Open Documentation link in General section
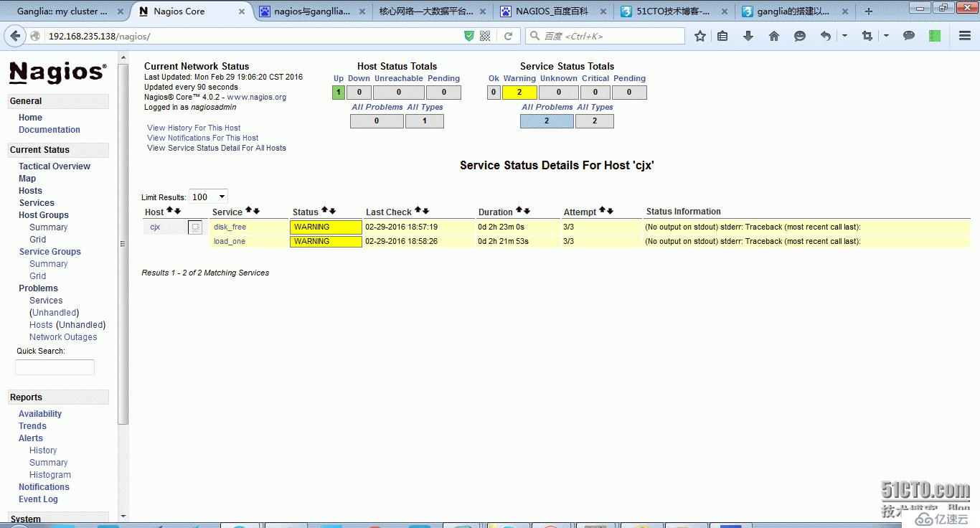Screen dimensions: 980x528 pyautogui.click(x=50, y=130)
